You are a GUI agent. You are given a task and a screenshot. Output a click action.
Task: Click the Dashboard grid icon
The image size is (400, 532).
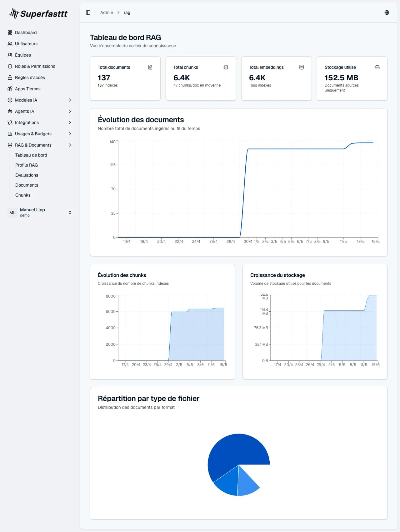pyautogui.click(x=10, y=33)
